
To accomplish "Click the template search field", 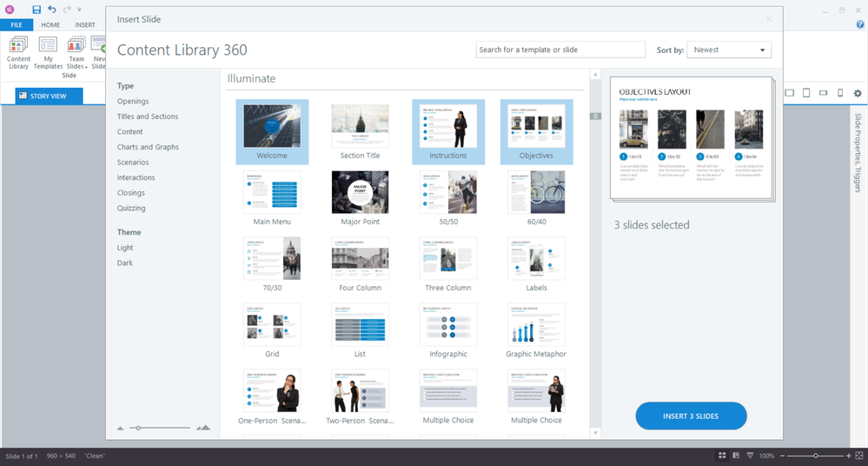I will (560, 50).
